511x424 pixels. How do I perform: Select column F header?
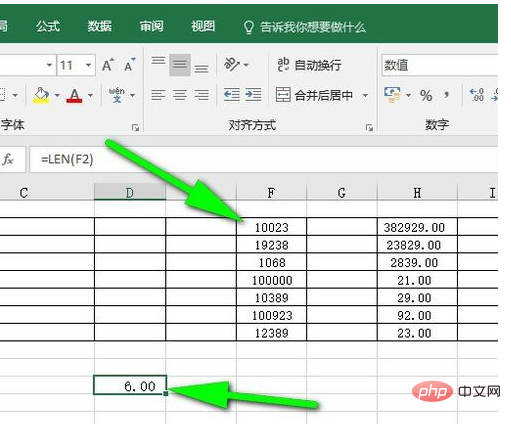(x=271, y=193)
